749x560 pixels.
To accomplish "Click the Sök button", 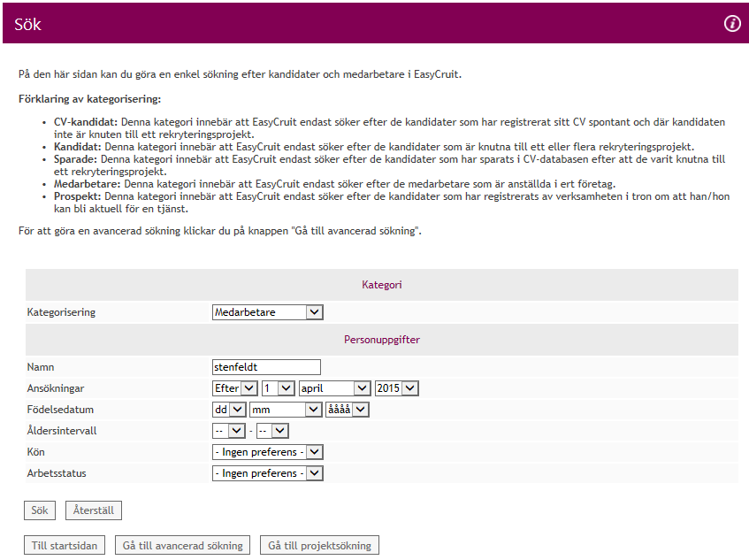I will pos(40,510).
